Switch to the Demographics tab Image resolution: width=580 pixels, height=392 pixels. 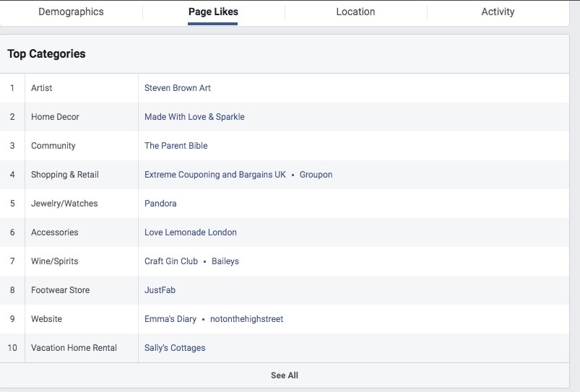tap(71, 12)
